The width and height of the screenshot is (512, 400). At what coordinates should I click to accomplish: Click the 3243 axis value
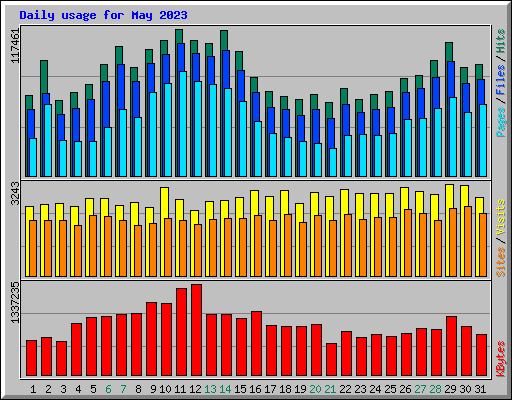[x=15, y=193]
